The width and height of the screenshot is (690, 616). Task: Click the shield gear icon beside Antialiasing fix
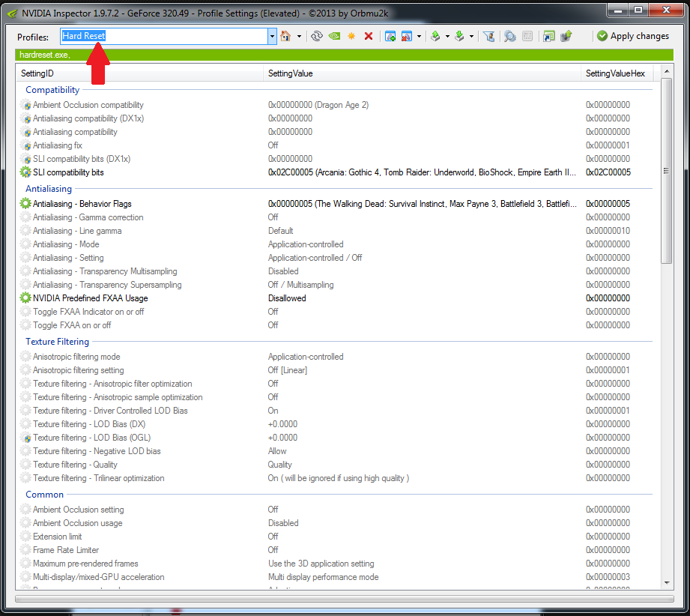coord(25,145)
